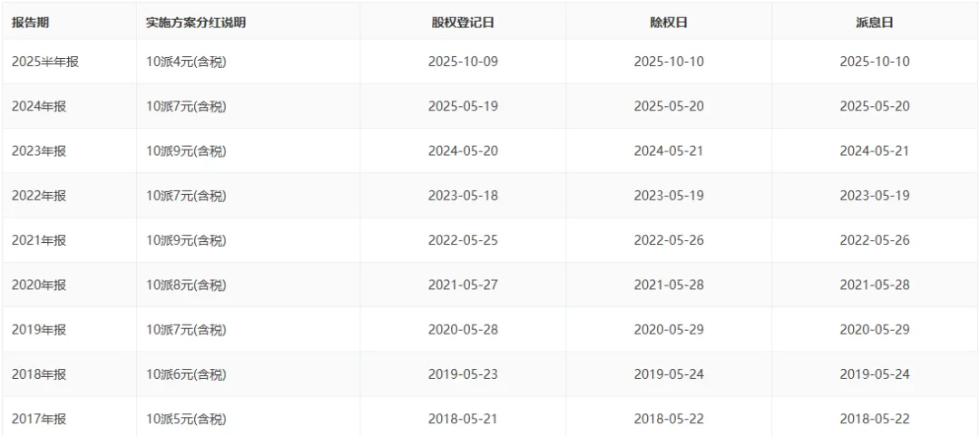Click the 2019年报 report period cell
This screenshot has width=980, height=436.
click(39, 330)
